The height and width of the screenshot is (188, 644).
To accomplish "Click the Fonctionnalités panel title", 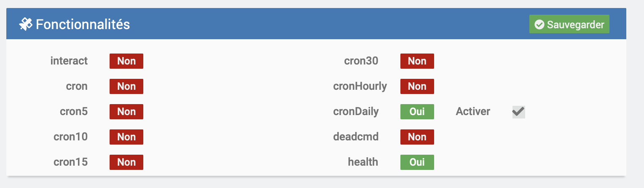I will 83,25.
